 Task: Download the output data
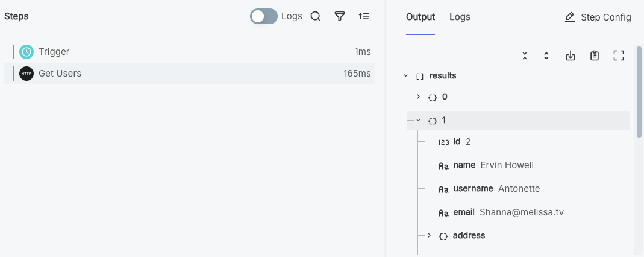571,56
